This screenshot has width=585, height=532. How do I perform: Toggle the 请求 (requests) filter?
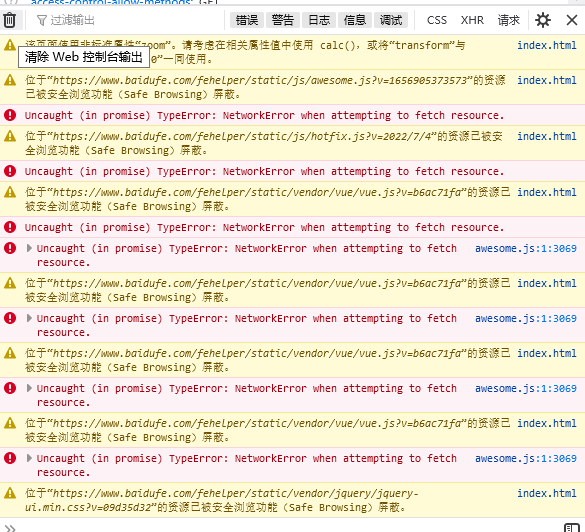click(509, 20)
